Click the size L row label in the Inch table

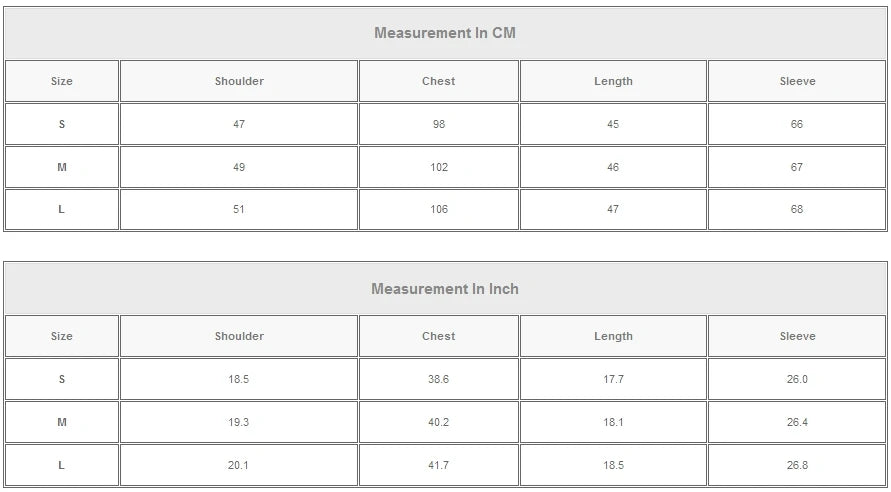62,465
